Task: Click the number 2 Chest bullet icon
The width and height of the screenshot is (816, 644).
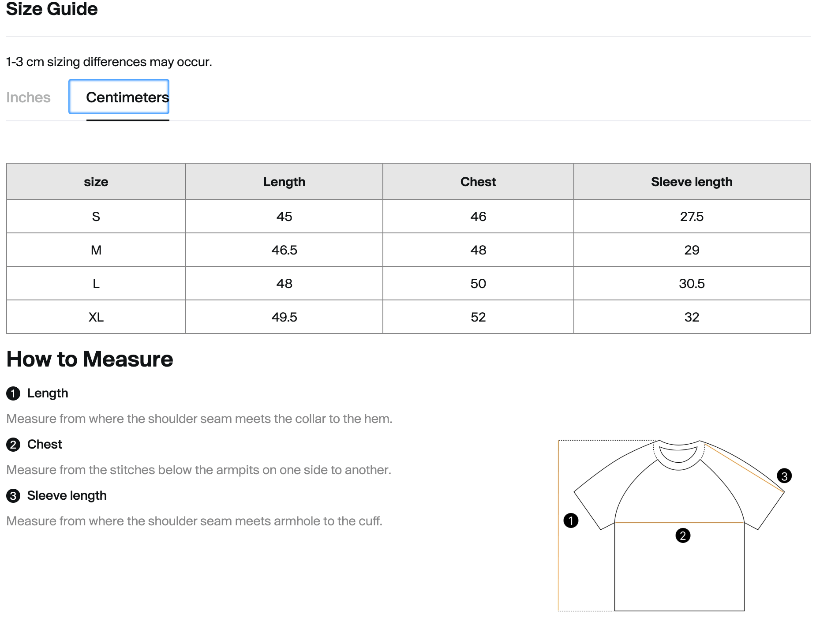Action: [x=13, y=444]
